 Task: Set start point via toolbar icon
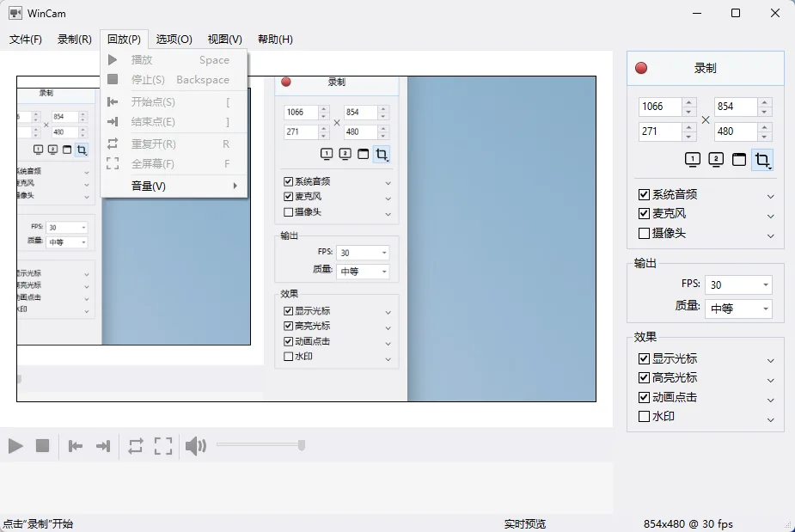coord(76,446)
